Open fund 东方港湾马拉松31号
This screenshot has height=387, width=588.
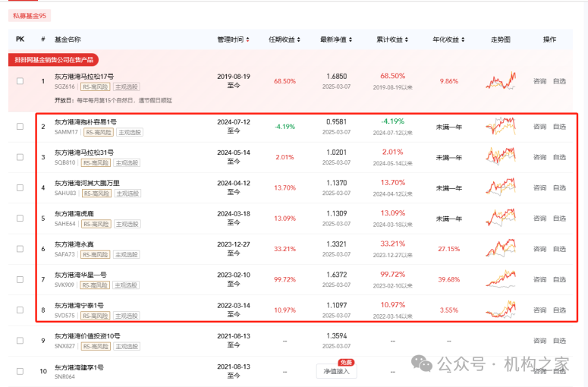(x=84, y=153)
